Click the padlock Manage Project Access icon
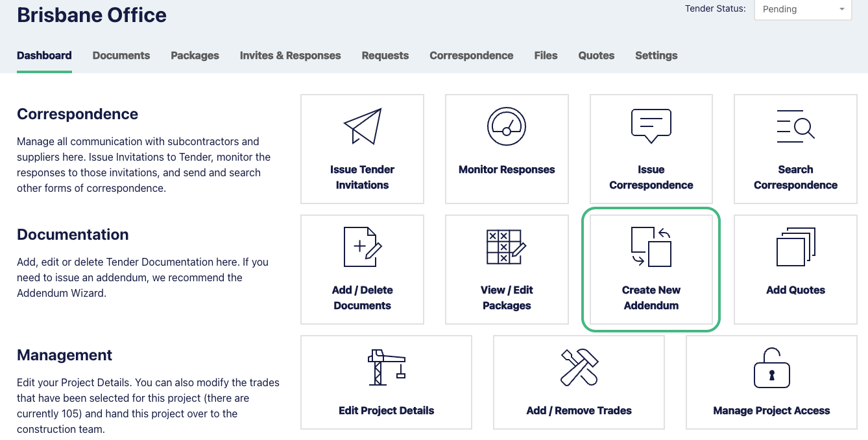Viewport: 868px width, 440px height. coord(771,367)
